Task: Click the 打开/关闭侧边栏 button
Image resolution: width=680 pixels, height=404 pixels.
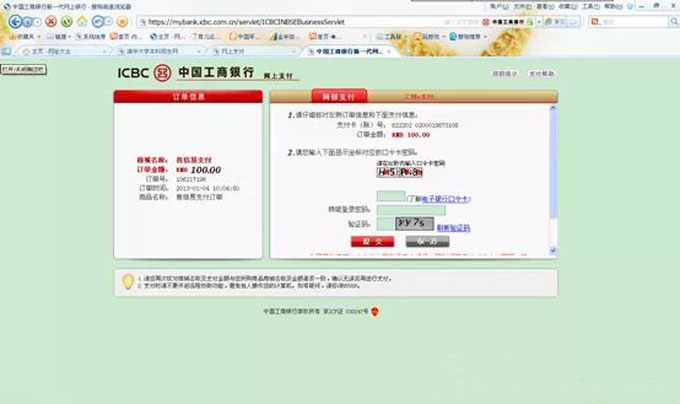Action: (x=23, y=69)
